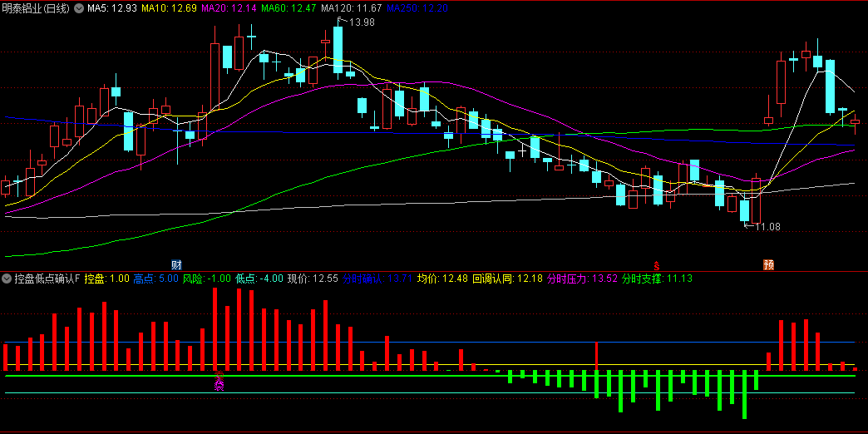The image size is (868, 434).
Task: Click the 明泰铝业(日线) chart title
Action: coord(37,9)
